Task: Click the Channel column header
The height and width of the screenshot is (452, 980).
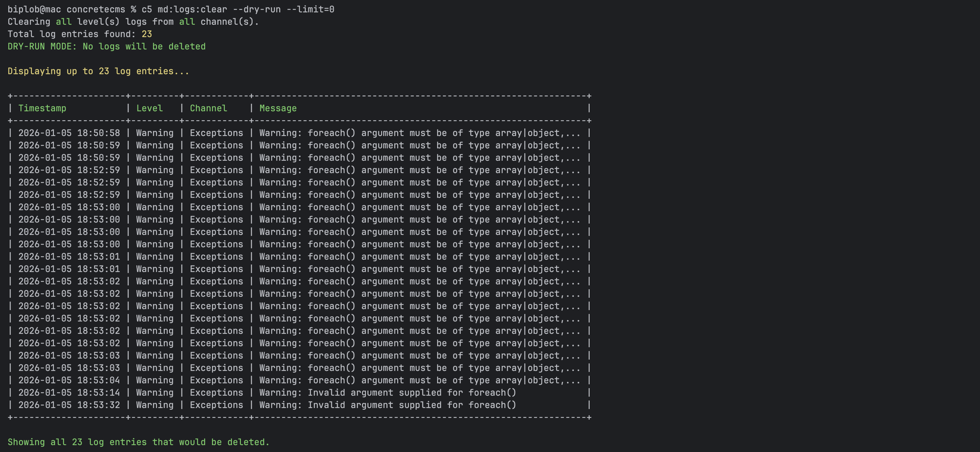Action: (209, 108)
